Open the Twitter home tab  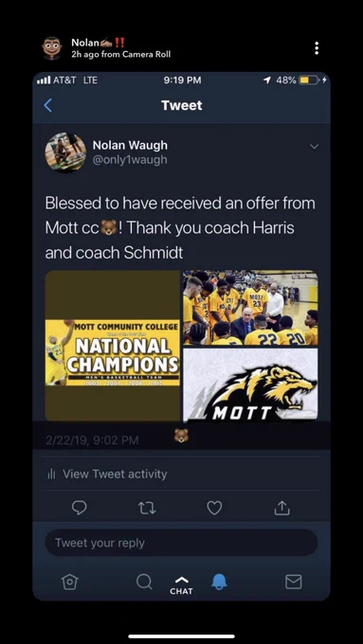point(69,581)
